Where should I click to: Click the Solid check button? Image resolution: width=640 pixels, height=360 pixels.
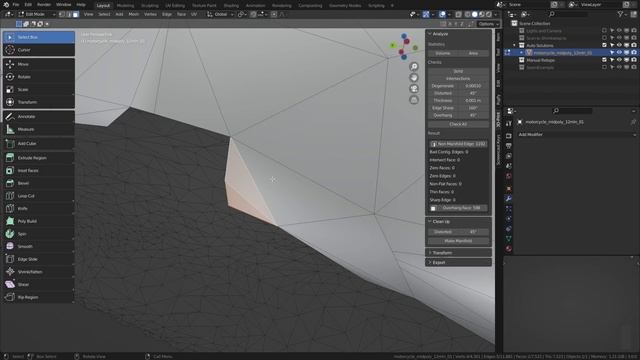[x=458, y=71]
